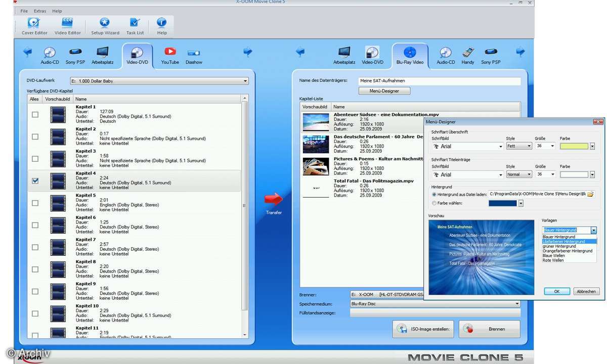This screenshot has height=364, width=607.
Task: Select Sony PSP as target
Action: pyautogui.click(x=491, y=56)
